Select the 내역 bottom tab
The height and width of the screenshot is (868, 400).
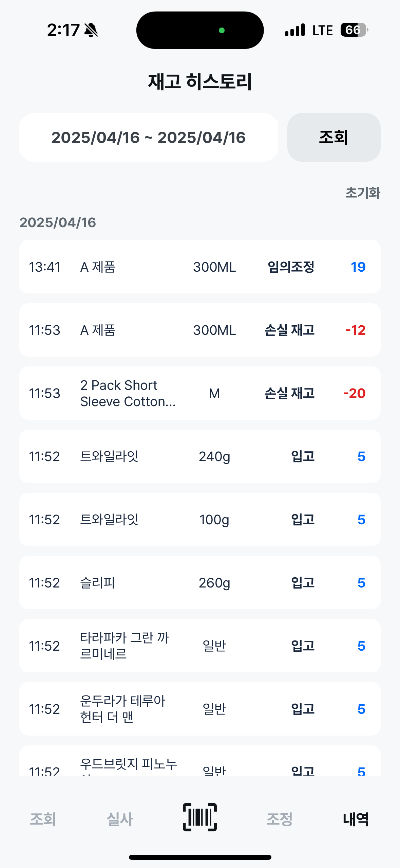point(356,819)
